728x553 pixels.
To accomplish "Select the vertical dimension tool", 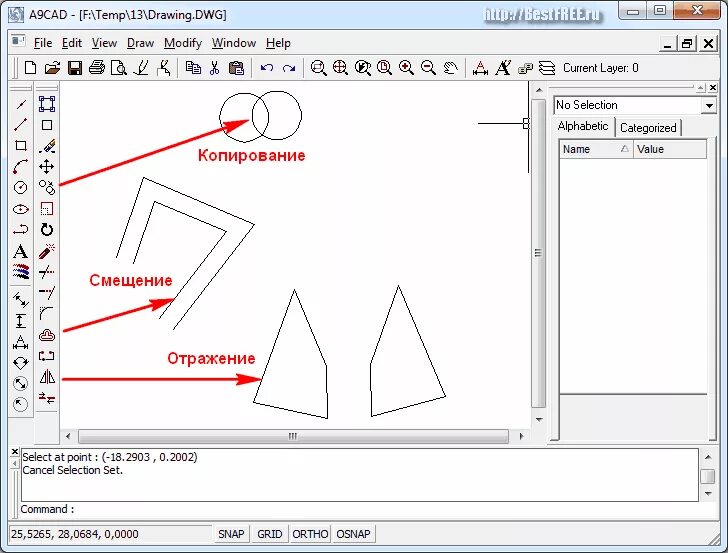I will (x=20, y=321).
